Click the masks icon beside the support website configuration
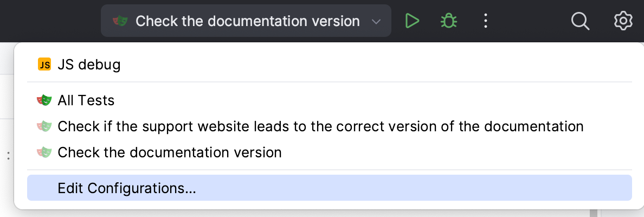 (44, 126)
